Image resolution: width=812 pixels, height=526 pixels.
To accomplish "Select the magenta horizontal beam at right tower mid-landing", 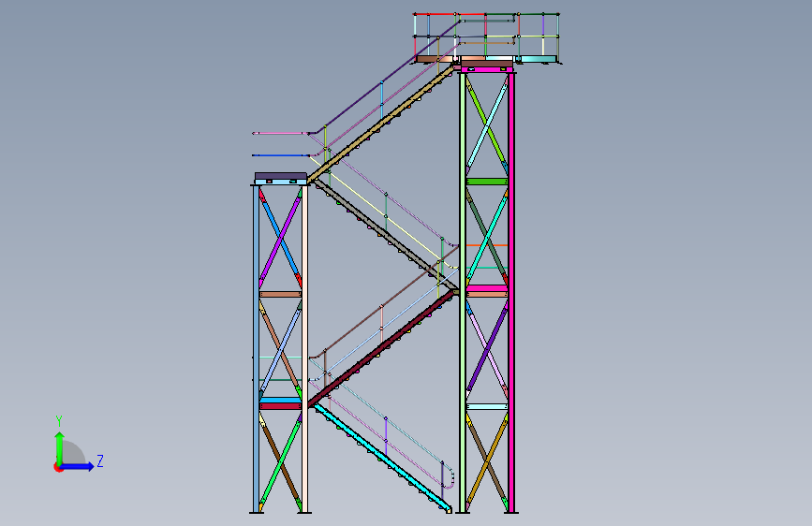I will coord(487,288).
